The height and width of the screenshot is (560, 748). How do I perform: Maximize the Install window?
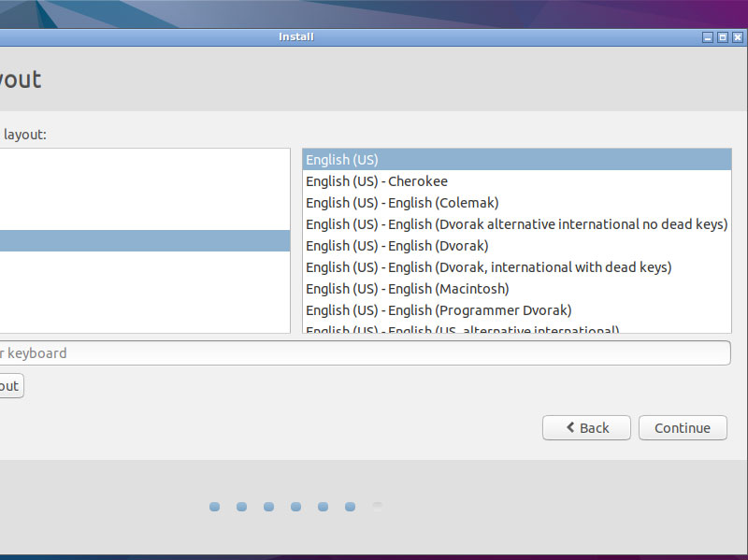(x=723, y=37)
